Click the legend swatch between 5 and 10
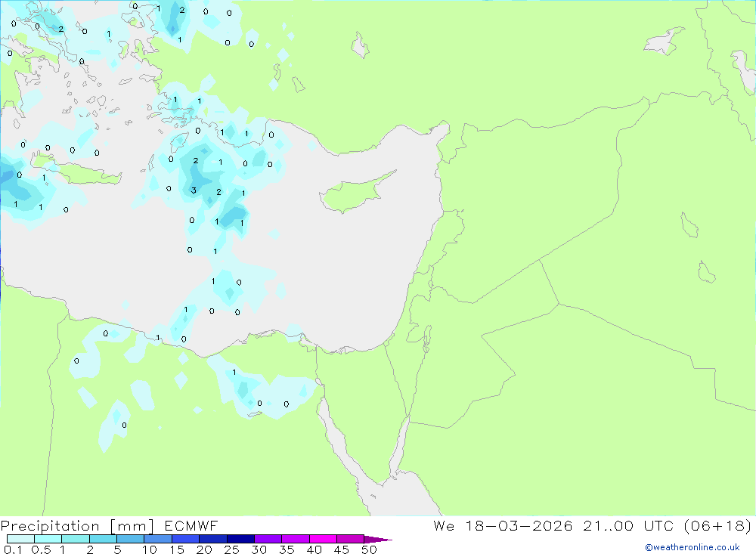 pos(131,539)
